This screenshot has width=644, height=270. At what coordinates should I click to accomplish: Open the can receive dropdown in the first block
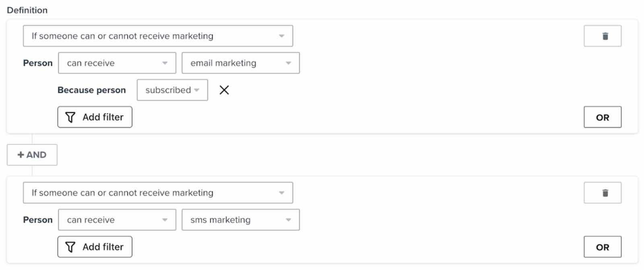coord(117,63)
